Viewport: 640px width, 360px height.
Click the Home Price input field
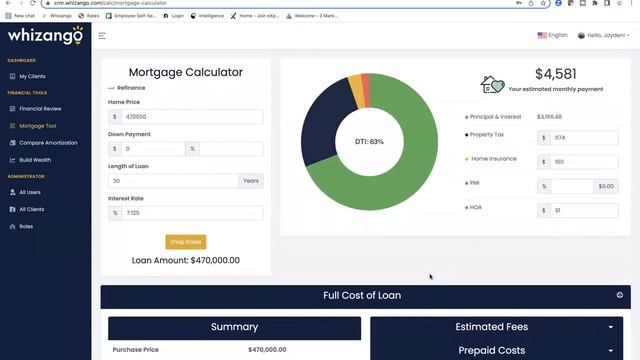coord(192,117)
